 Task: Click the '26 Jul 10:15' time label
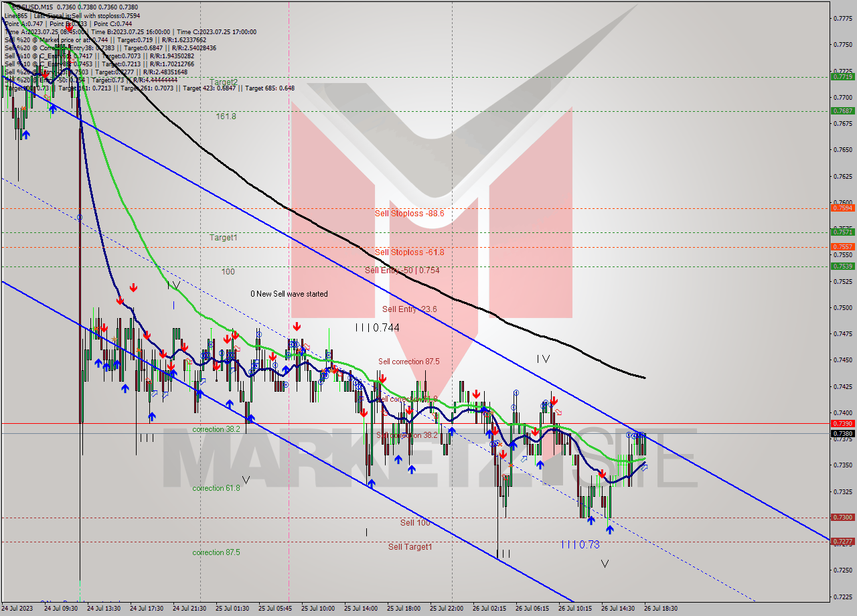575,609
